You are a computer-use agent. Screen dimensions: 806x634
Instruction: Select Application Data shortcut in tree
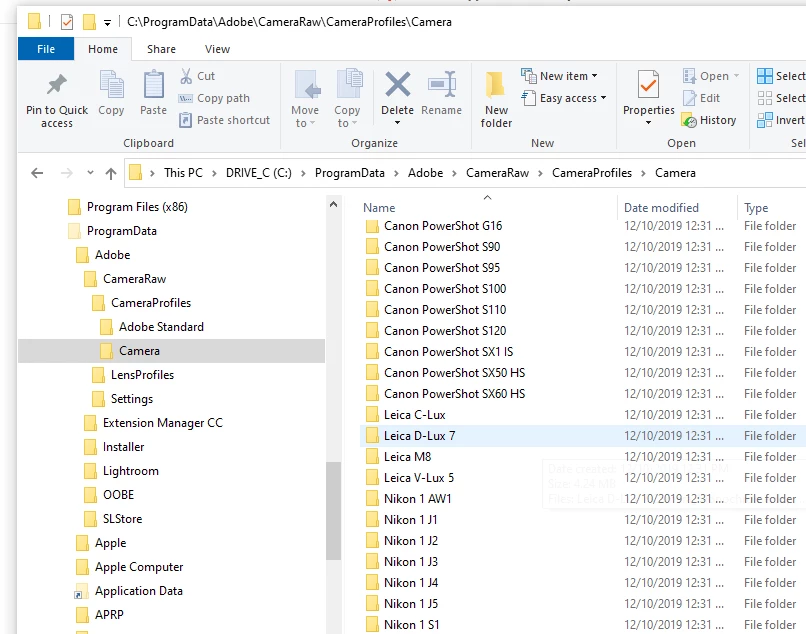[138, 591]
